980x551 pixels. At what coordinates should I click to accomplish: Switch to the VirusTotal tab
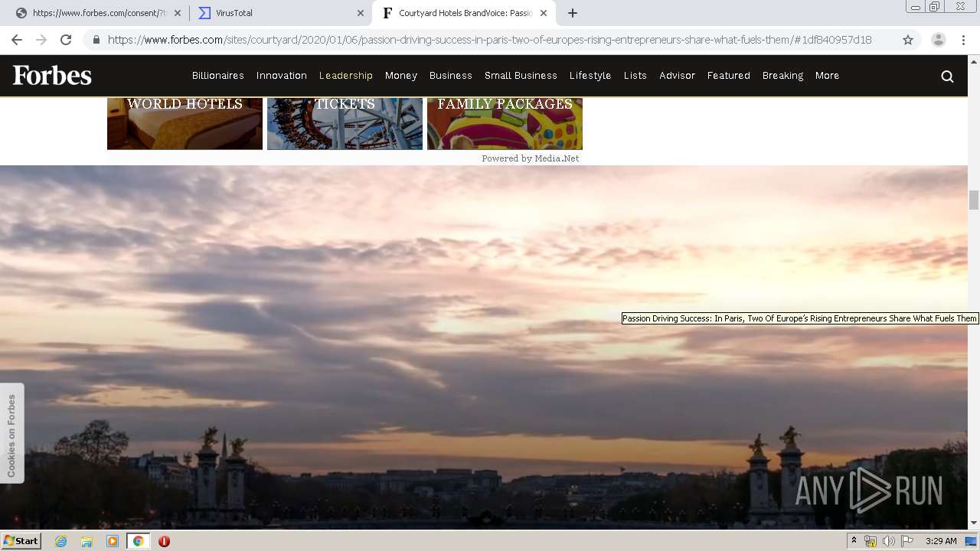[279, 13]
